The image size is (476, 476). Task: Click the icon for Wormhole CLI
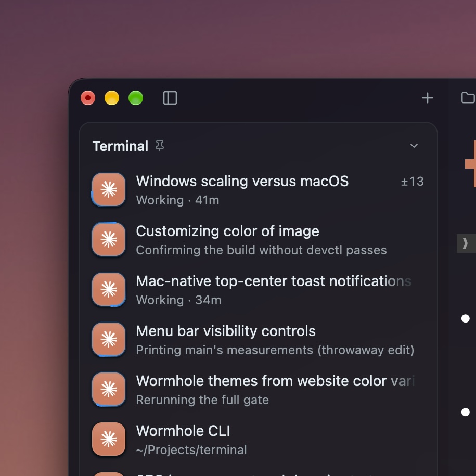click(x=109, y=439)
